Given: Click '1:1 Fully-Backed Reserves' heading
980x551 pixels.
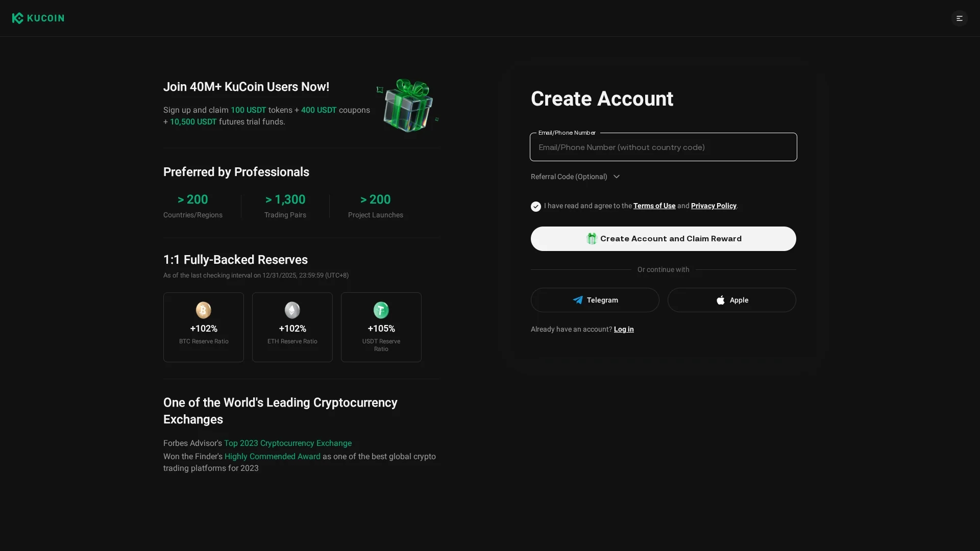Looking at the screenshot, I should (235, 260).
